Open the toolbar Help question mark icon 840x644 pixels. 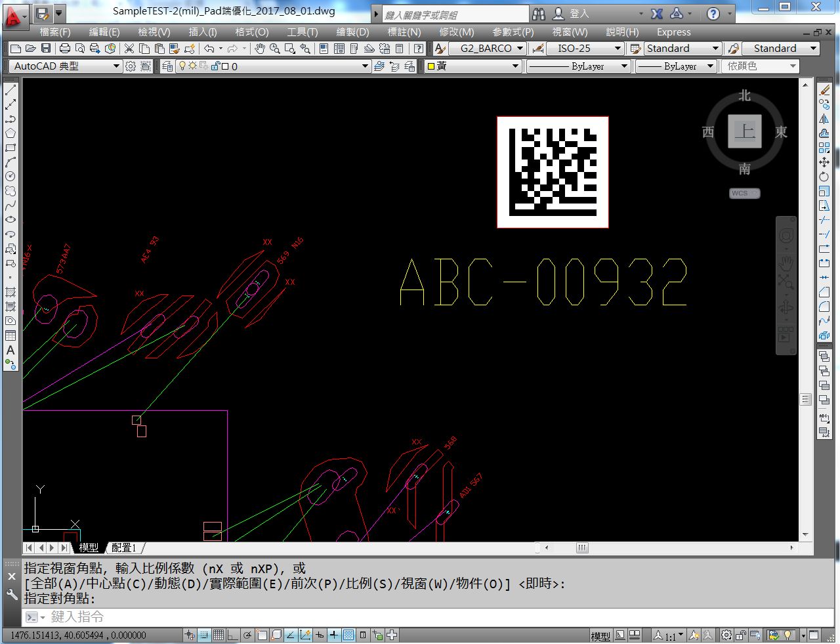(x=418, y=49)
